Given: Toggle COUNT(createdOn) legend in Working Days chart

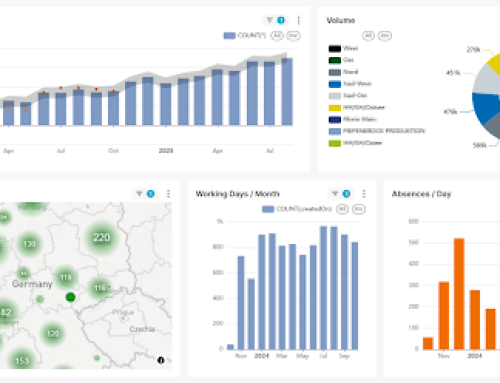Looking at the screenshot, I should (297, 209).
